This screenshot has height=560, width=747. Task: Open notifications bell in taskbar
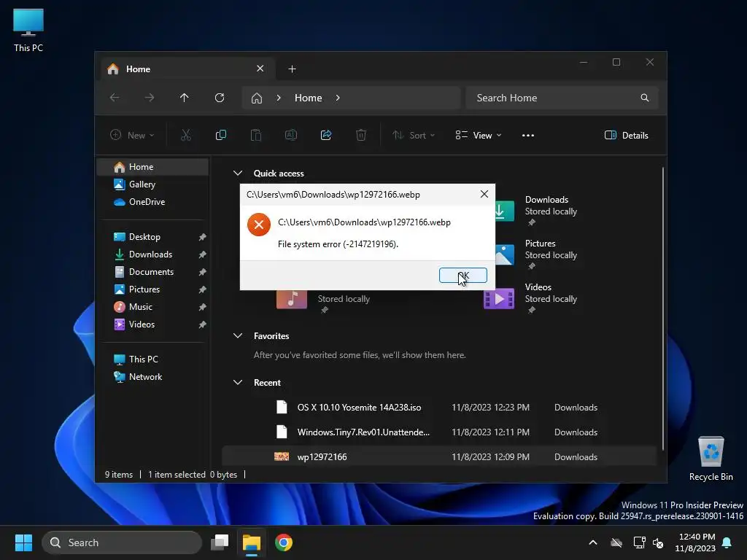click(x=727, y=542)
